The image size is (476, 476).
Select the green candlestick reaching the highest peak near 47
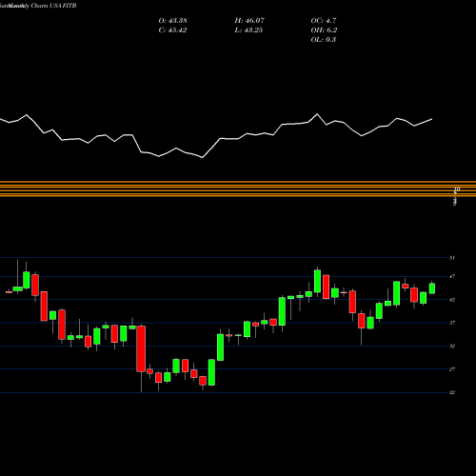(x=317, y=281)
